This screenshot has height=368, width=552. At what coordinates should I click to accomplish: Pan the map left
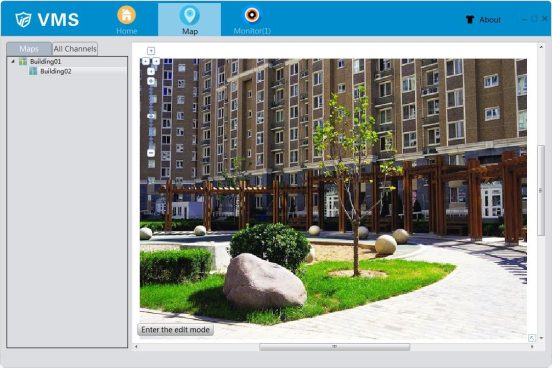click(145, 61)
